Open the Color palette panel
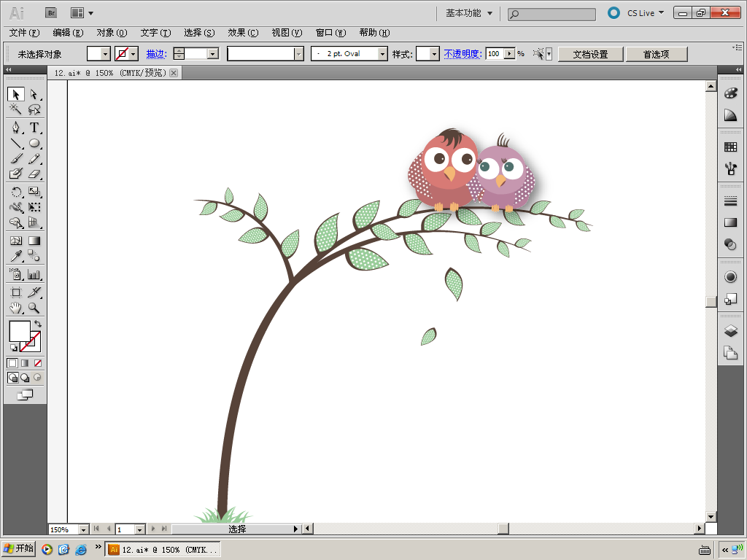747x560 pixels. coord(730,93)
